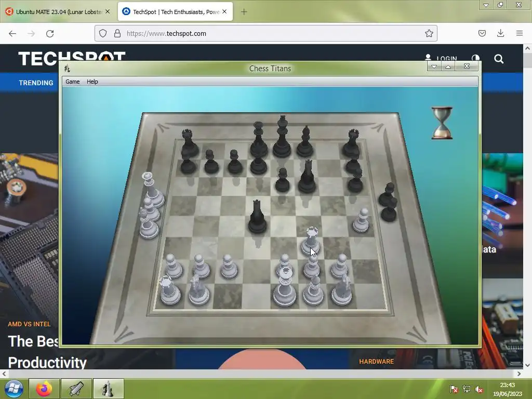Select the white corner rook on the first rank

coord(170,290)
